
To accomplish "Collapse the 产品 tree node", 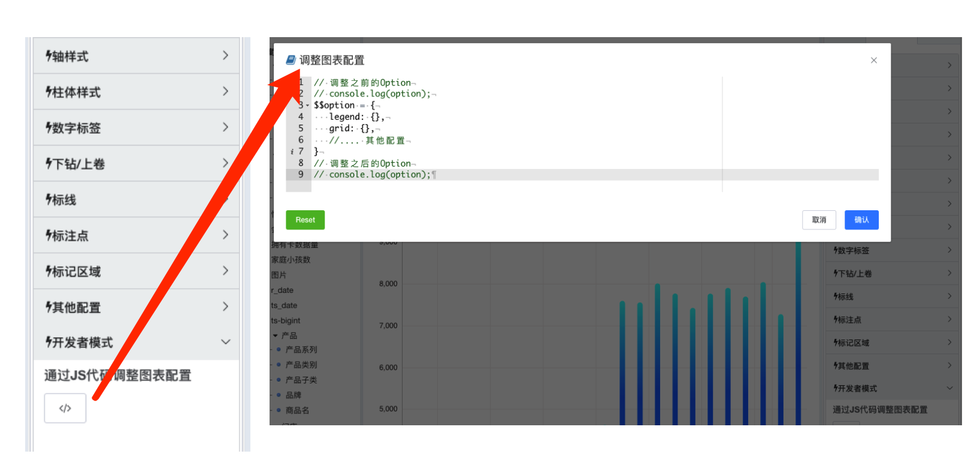I will [276, 336].
